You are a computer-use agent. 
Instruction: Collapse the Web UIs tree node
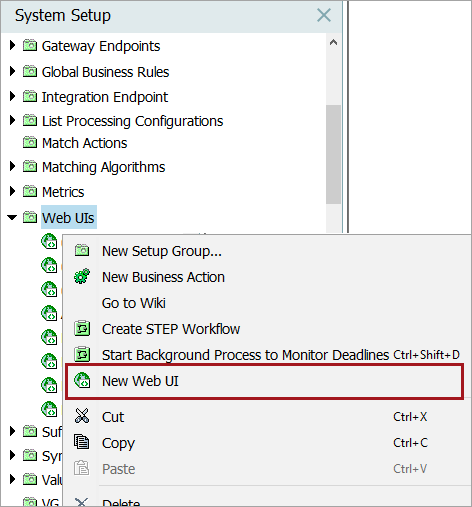[x=12, y=217]
